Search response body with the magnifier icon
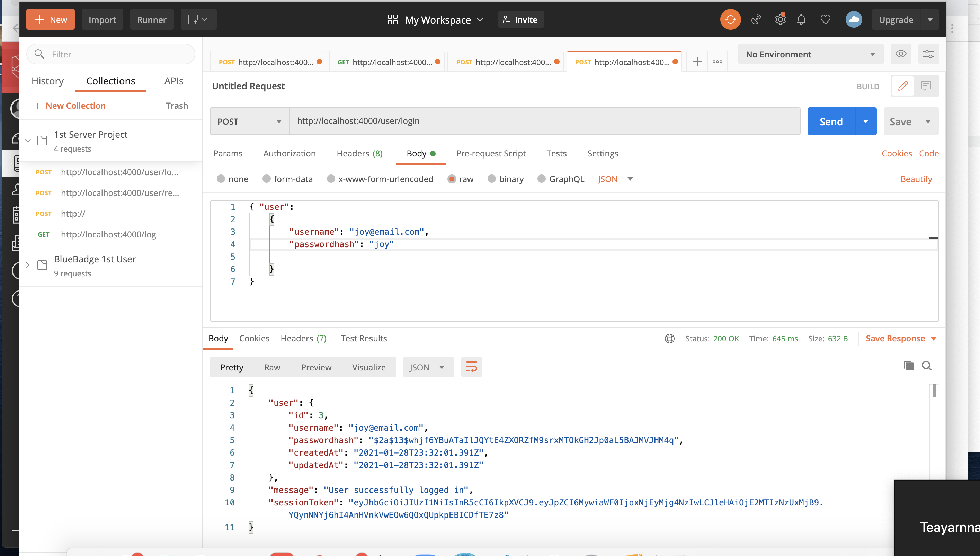This screenshot has height=556, width=980. coord(927,366)
